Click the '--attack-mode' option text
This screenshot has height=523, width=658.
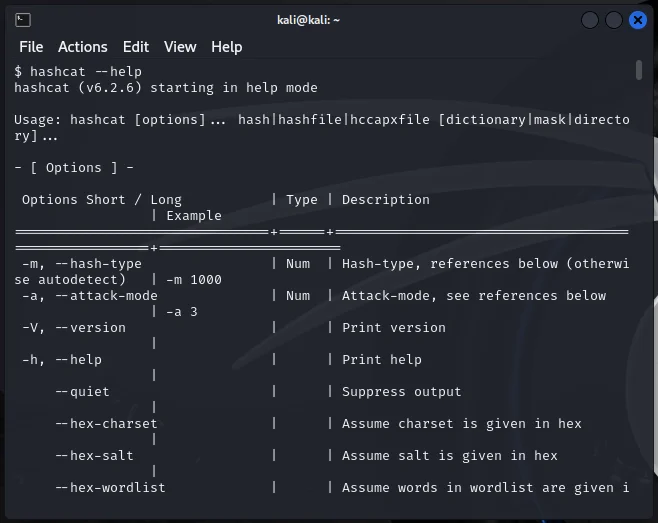click(107, 295)
